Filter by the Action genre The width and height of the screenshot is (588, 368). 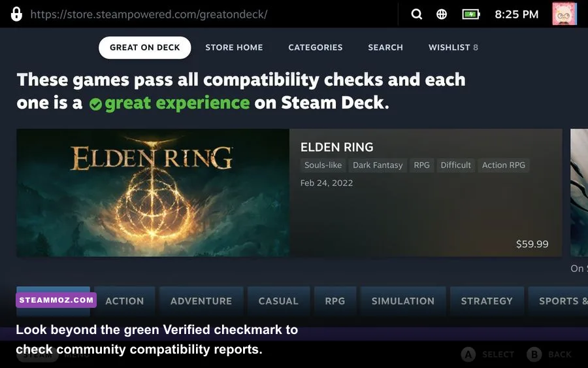click(125, 301)
